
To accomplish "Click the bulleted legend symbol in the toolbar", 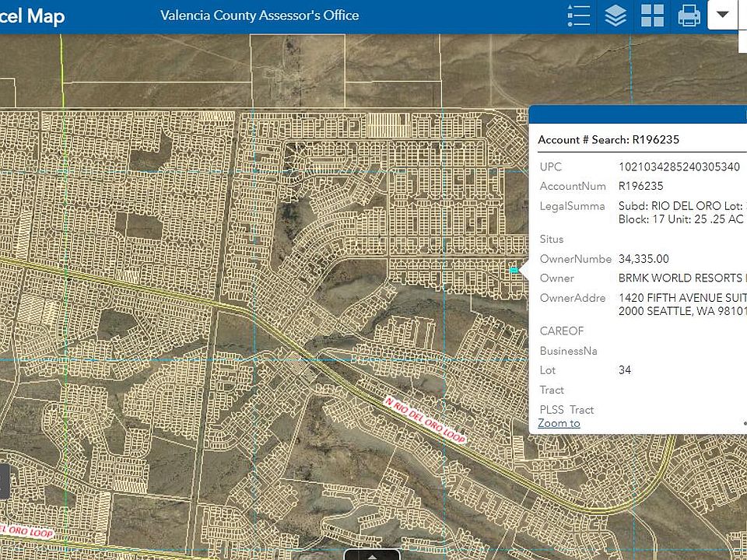I will [x=578, y=16].
